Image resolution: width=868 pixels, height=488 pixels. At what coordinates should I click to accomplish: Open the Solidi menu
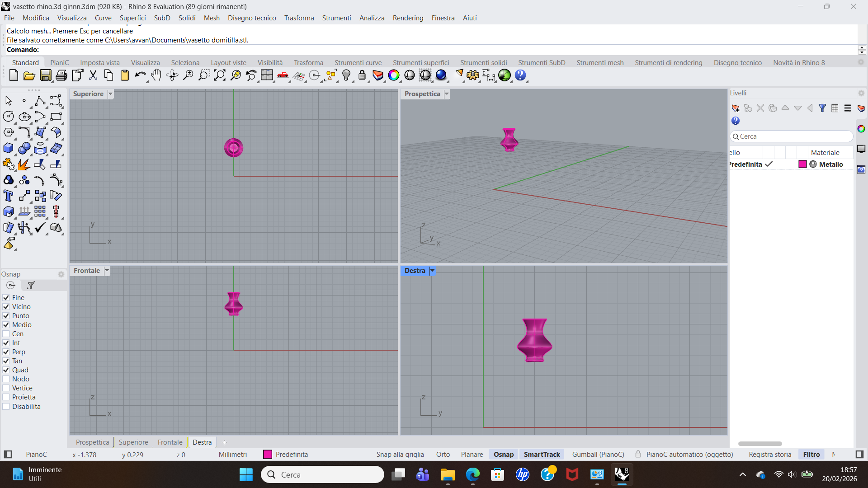click(x=187, y=18)
